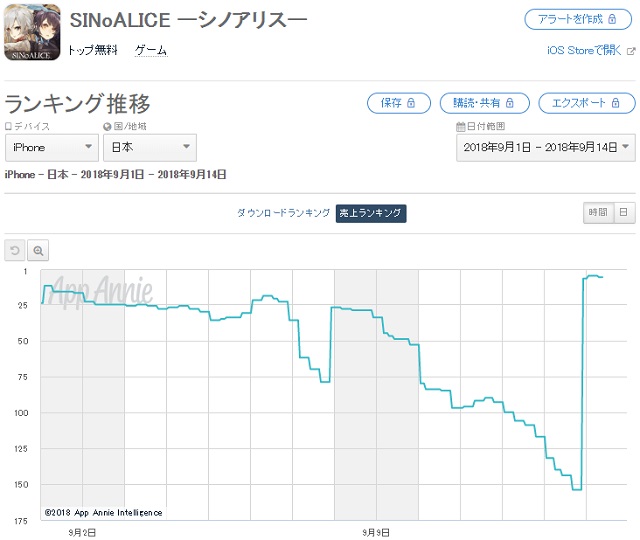Click the SINoALICE app icon thumbnail

point(32,32)
